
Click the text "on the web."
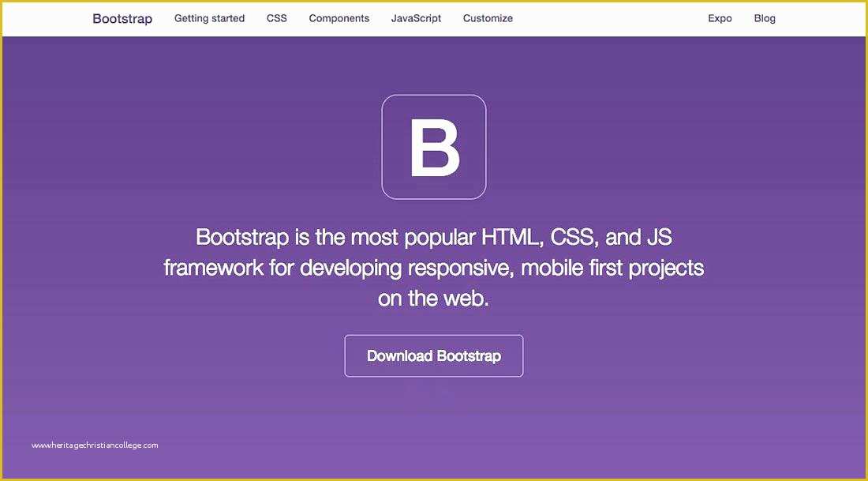pyautogui.click(x=434, y=298)
